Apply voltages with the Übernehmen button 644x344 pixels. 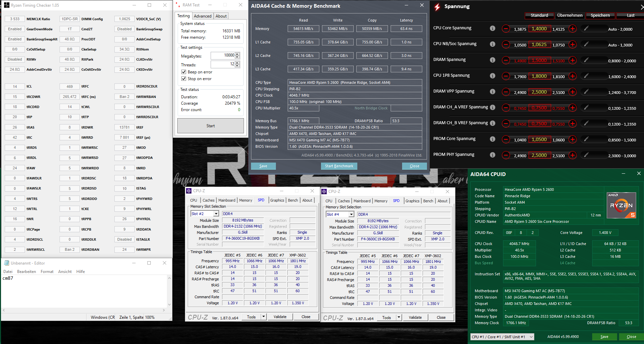pos(570,15)
